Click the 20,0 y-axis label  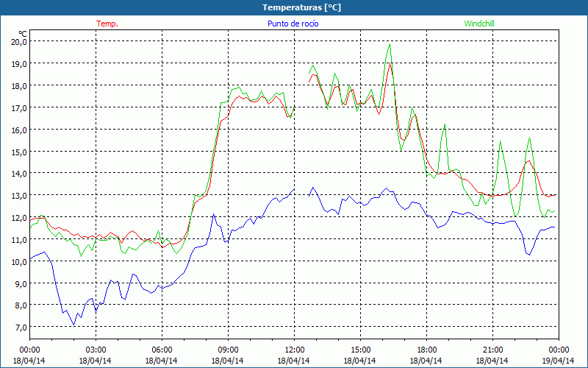click(x=20, y=42)
